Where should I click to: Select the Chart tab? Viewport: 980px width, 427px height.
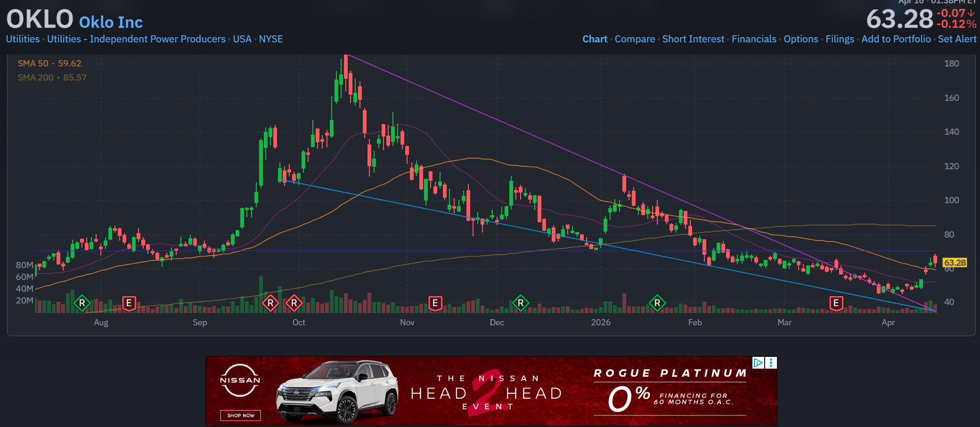[595, 39]
